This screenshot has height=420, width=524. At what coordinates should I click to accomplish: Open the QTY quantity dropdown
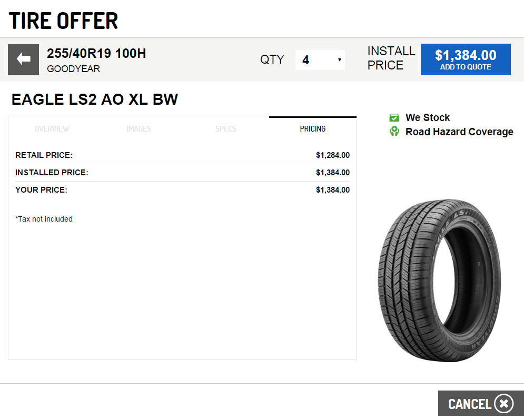320,60
